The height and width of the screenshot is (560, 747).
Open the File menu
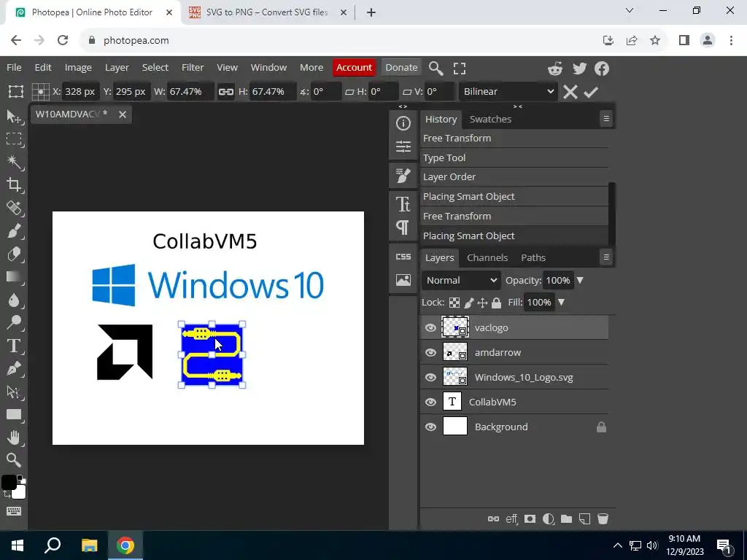click(14, 68)
